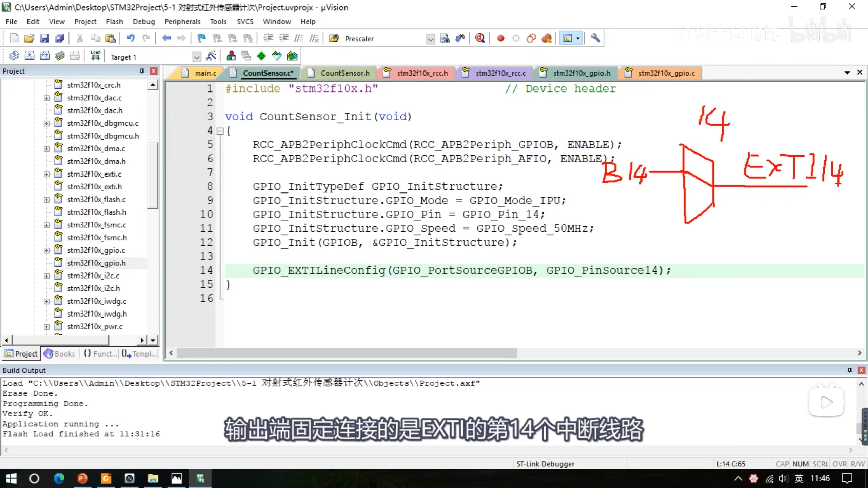Click the Start/Stop Debug Session icon
Viewport: 868px width, 488px height.
pyautogui.click(x=480, y=38)
